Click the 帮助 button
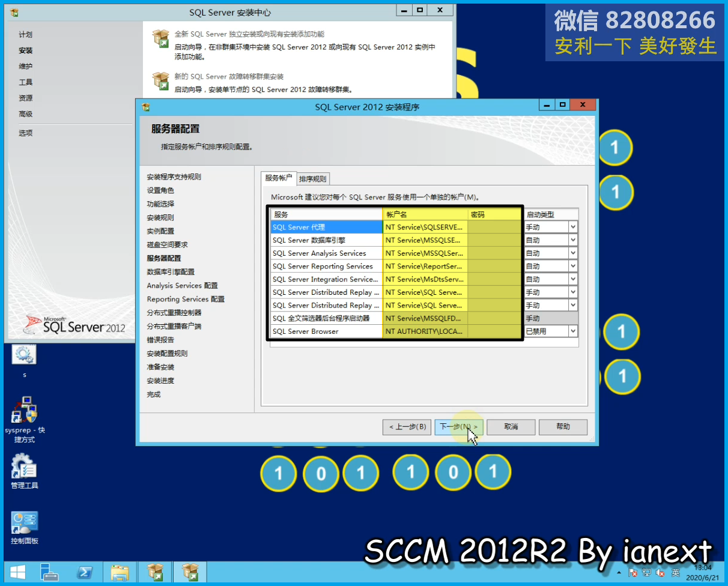 coord(563,427)
